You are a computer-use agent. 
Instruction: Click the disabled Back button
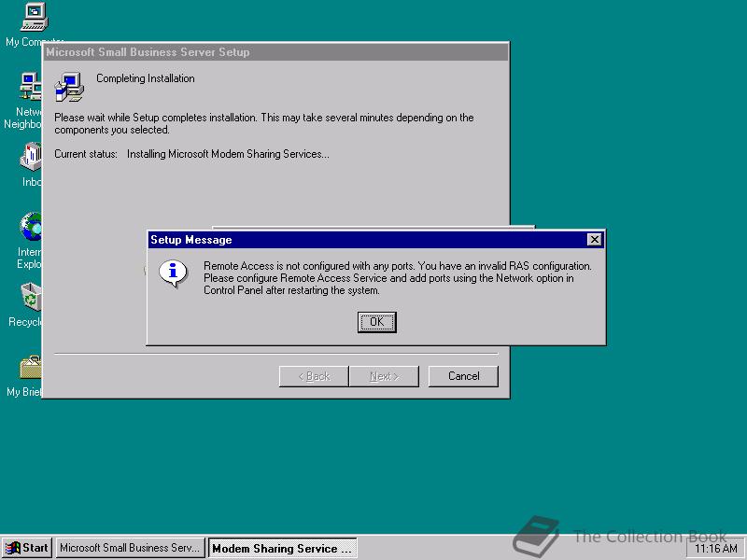tap(312, 376)
